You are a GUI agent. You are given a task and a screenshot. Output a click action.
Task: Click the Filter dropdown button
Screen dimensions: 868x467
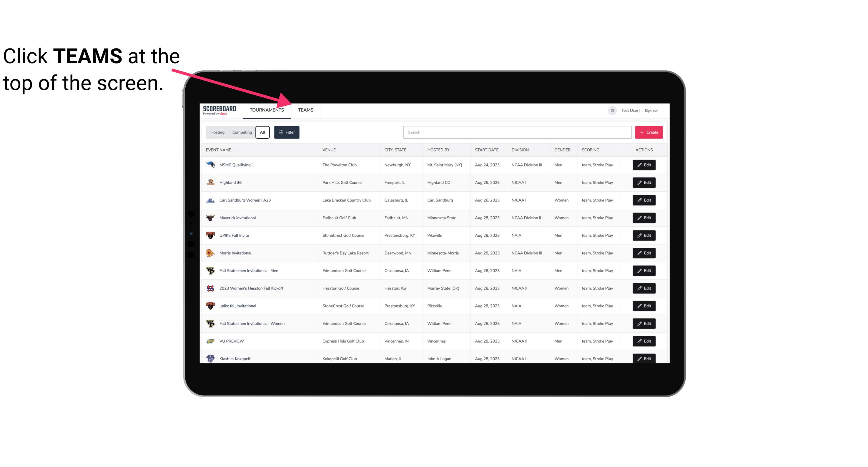point(287,132)
